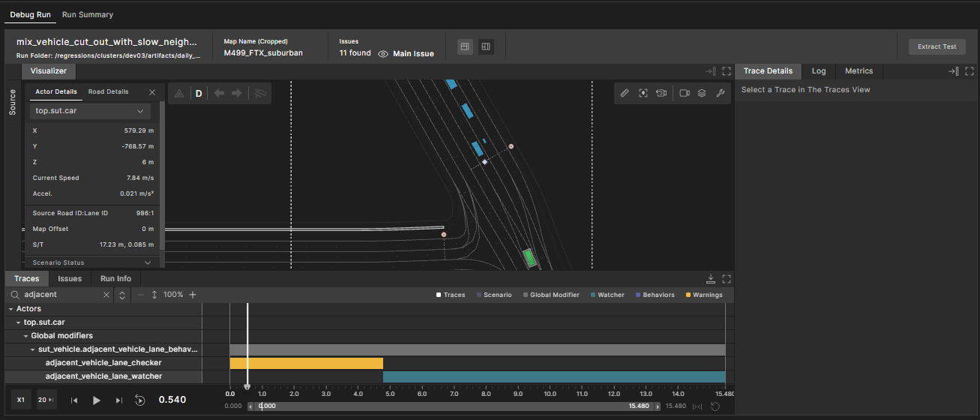980x420 pixels.
Task: Switch to the split-pane layout icon
Action: (486, 46)
